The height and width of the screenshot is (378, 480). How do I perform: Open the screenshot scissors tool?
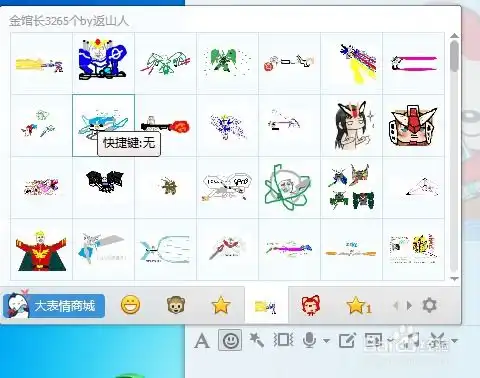pyautogui.click(x=438, y=340)
